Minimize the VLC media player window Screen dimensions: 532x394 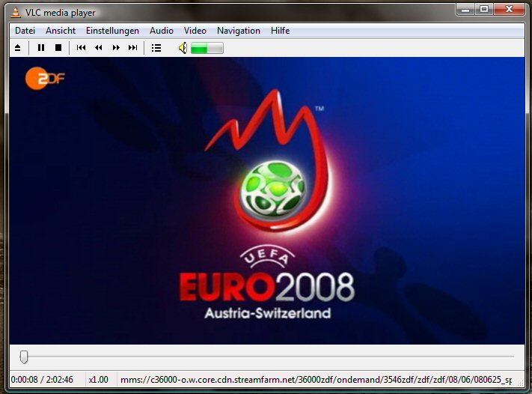(465, 10)
